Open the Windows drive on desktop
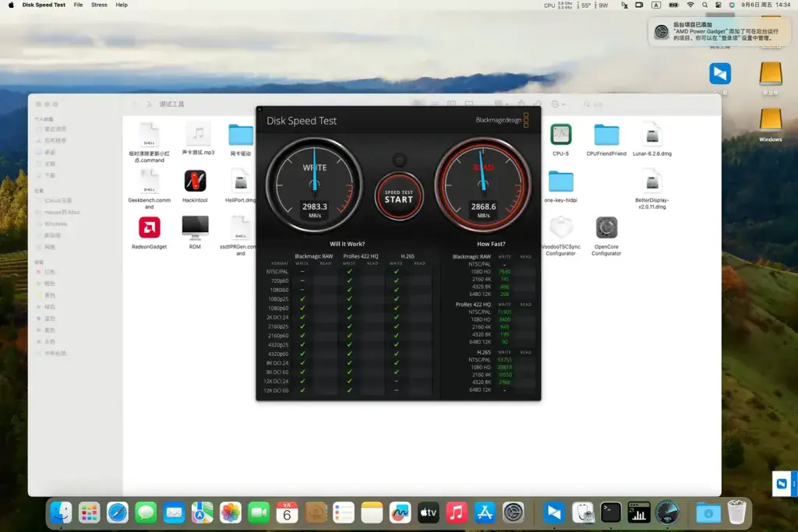The image size is (798, 532). pos(771,125)
